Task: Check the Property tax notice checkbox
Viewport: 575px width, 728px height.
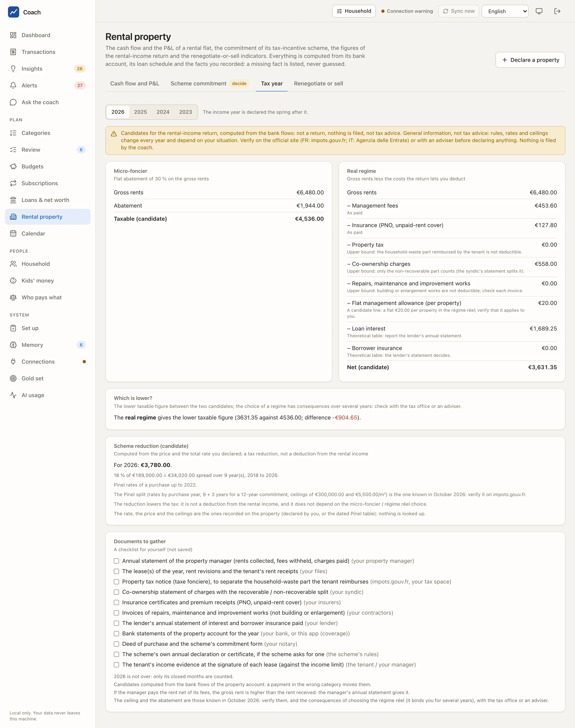Action: pos(116,582)
